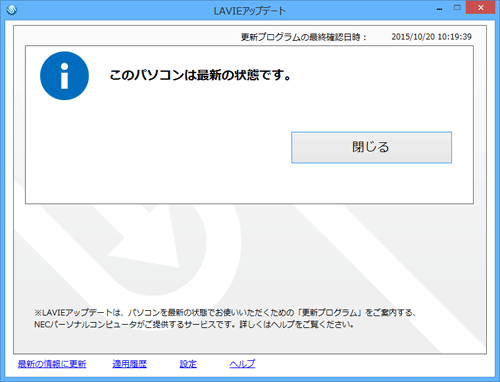Open the ヘルプ link
Image resolution: width=500 pixels, height=382 pixels.
(x=242, y=364)
